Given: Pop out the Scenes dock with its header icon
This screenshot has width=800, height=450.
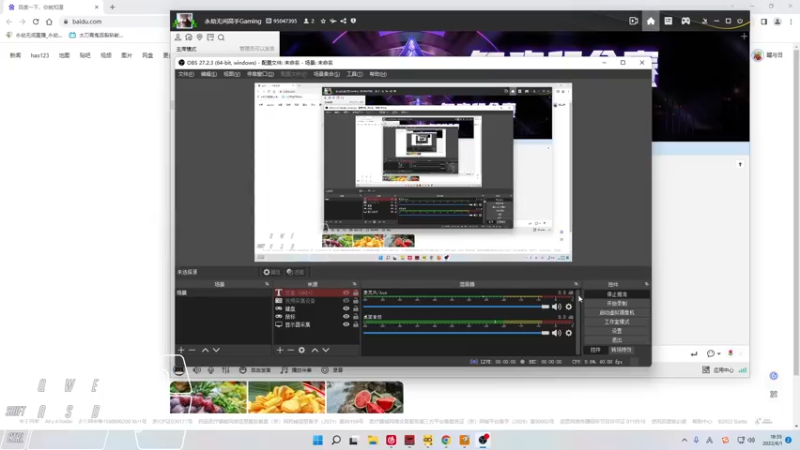Looking at the screenshot, I should point(267,284).
